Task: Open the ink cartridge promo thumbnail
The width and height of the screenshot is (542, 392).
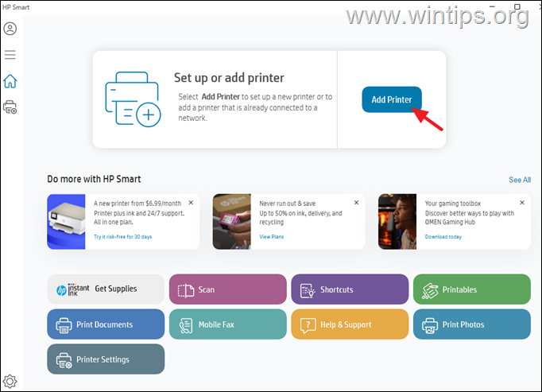Action: click(231, 222)
